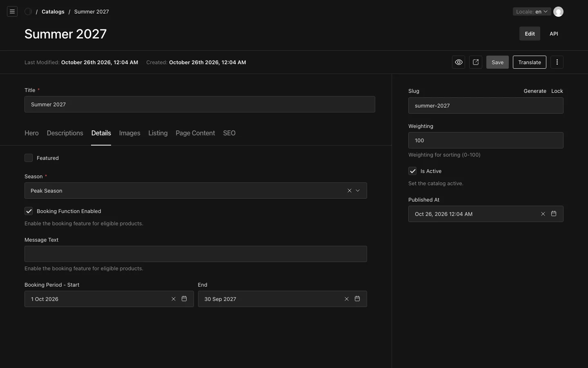Image resolution: width=588 pixels, height=368 pixels.
Task: Open calendar for Booking Period End
Action: 357,299
